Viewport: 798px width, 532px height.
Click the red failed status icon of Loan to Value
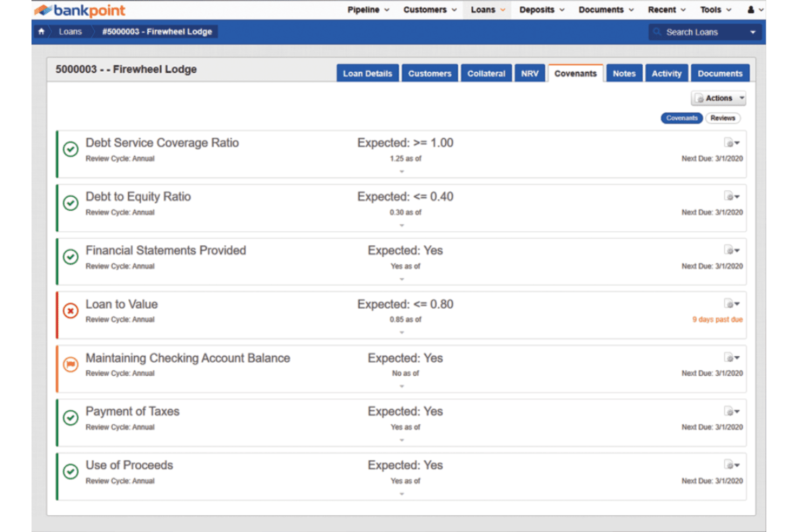(71, 310)
